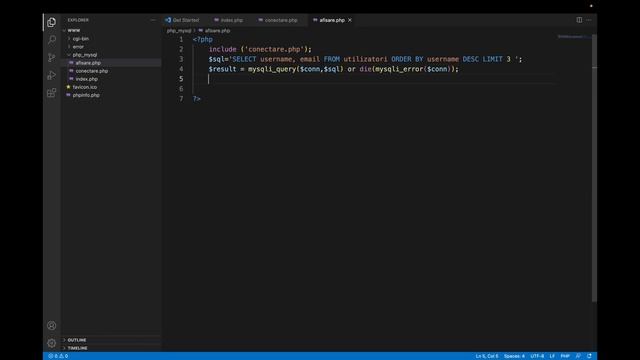Screen dimensions: 640x360
Task: Click the EXPLORER panel title
Action: pos(78,20)
